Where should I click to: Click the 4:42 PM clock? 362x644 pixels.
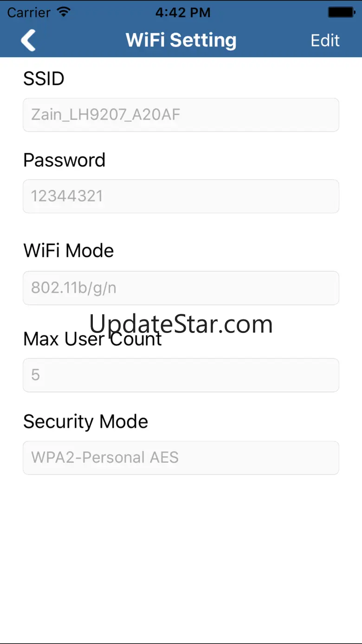[x=182, y=13]
